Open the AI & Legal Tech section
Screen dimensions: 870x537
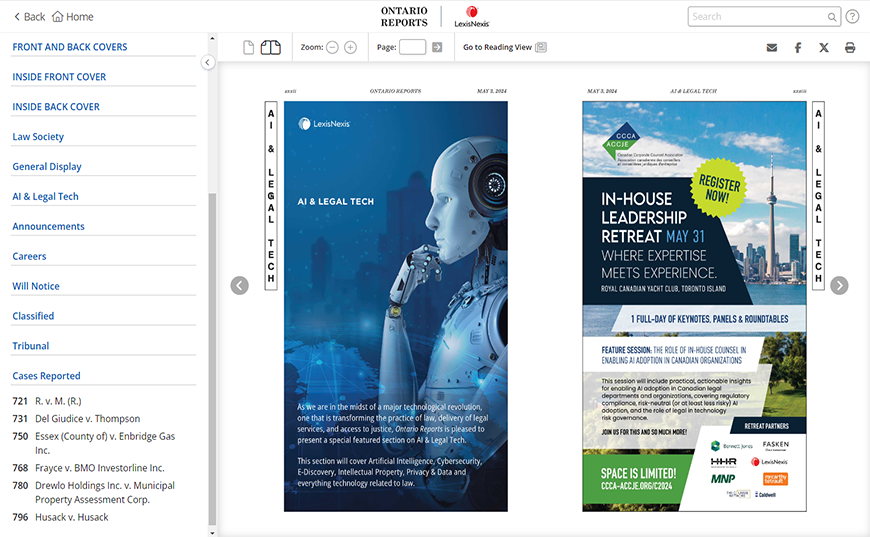pos(45,197)
